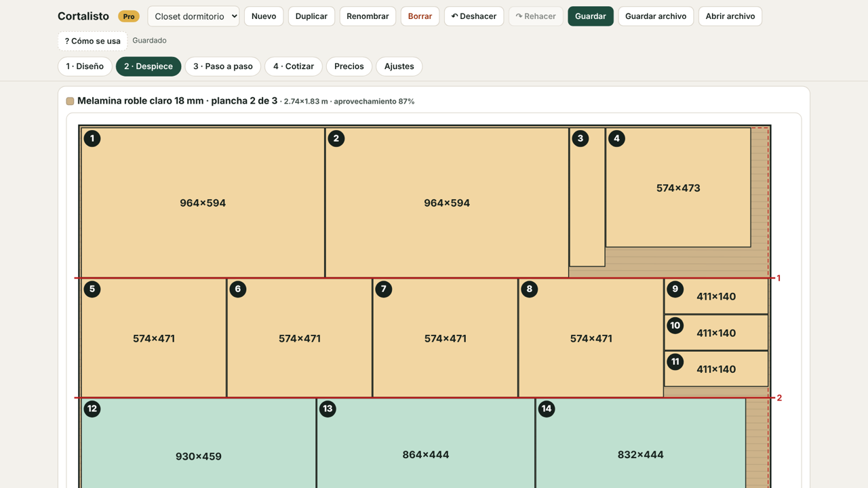
Task: Click the Rehacer redo button
Action: 536,16
